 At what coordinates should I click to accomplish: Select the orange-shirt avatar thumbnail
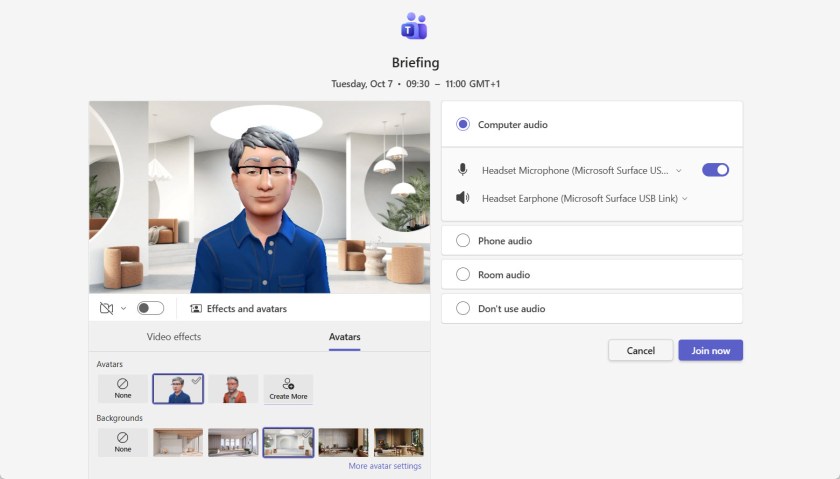coord(233,388)
